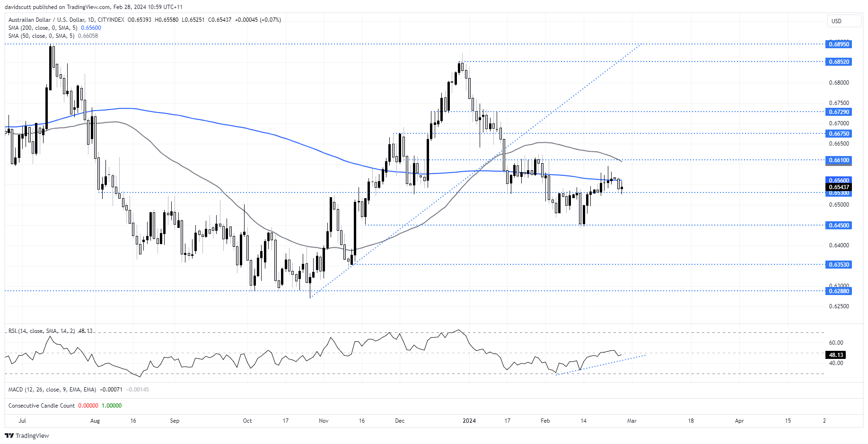The width and height of the screenshot is (868, 444).
Task: Click the Apr label on time axis
Action: click(739, 421)
